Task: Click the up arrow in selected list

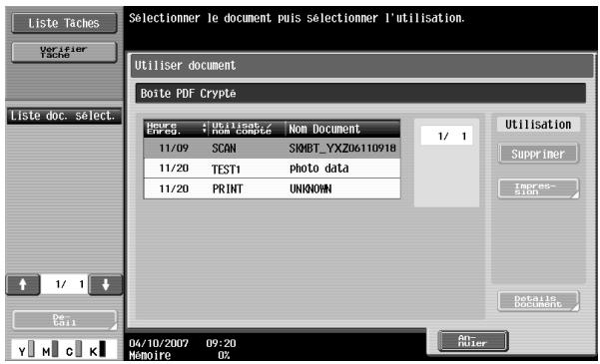Action: pos(23,285)
